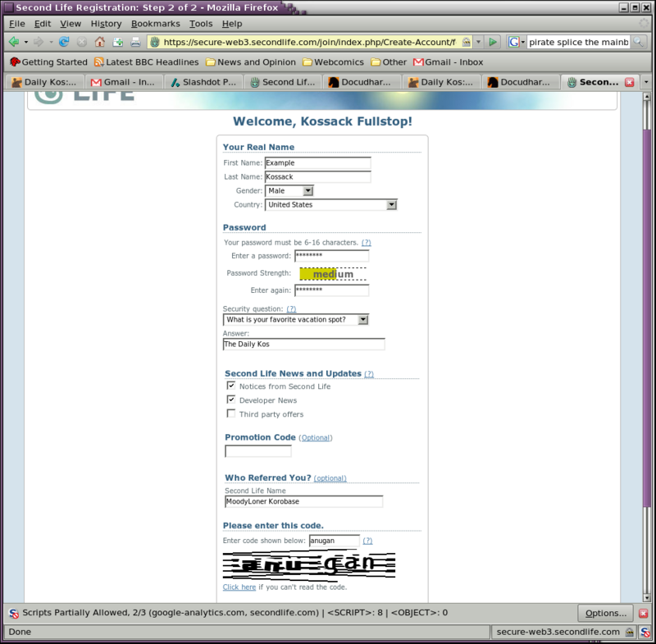Click the lock icon in the address bar

click(466, 42)
